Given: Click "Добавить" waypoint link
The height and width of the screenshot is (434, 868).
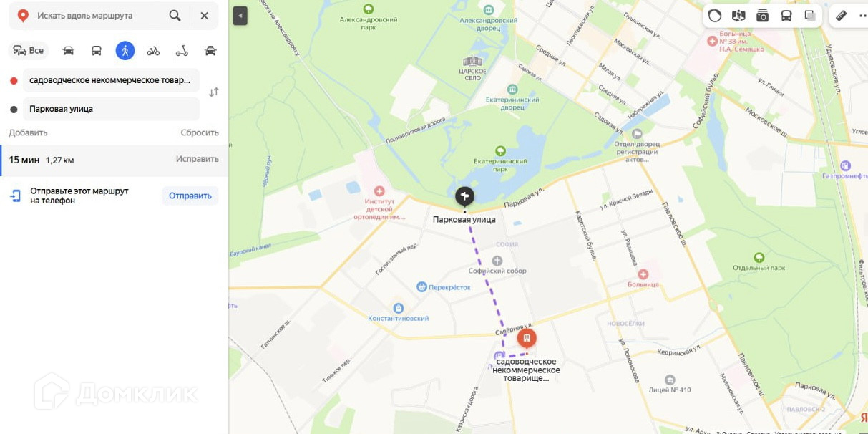Looking at the screenshot, I should click(28, 132).
